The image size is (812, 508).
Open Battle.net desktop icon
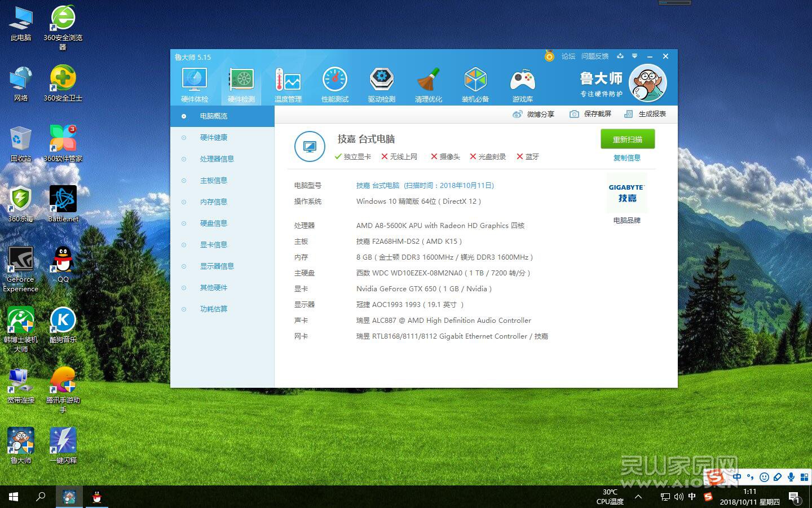63,205
